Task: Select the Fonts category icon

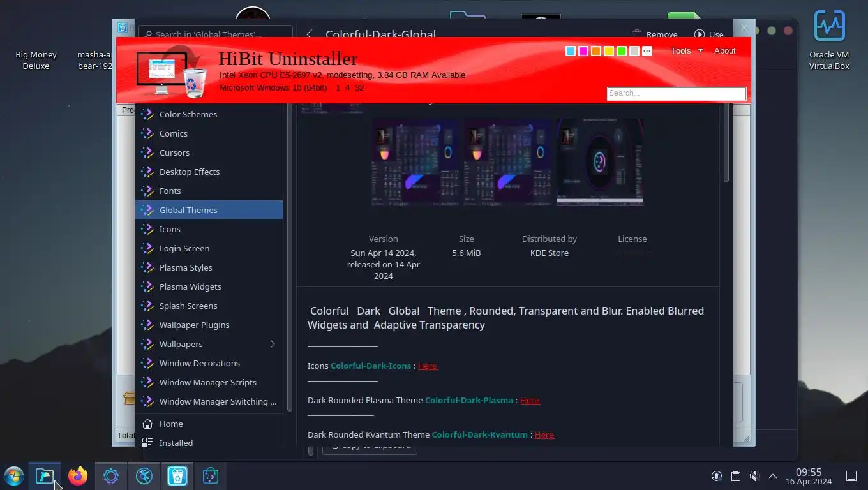Action: click(x=147, y=191)
